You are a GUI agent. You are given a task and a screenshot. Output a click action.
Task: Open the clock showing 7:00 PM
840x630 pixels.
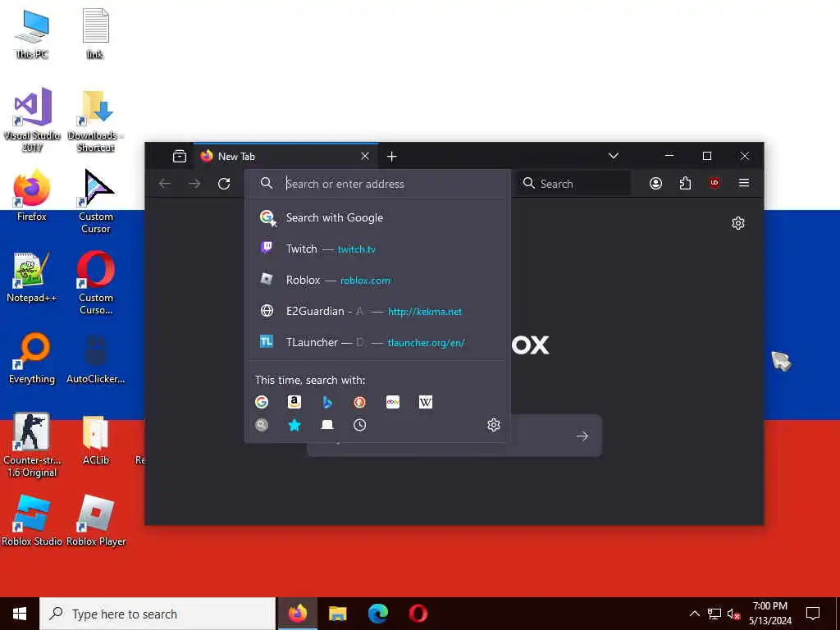[769, 614]
